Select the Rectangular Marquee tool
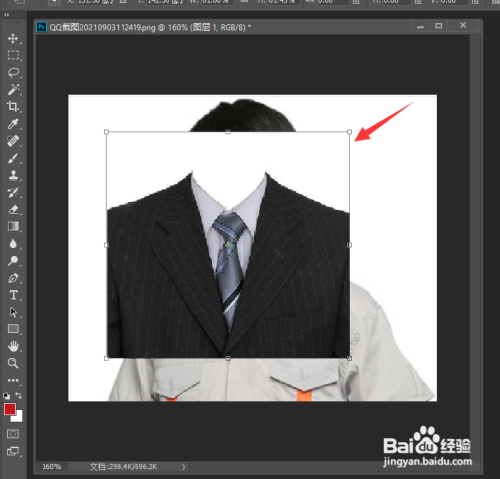 pos(13,55)
